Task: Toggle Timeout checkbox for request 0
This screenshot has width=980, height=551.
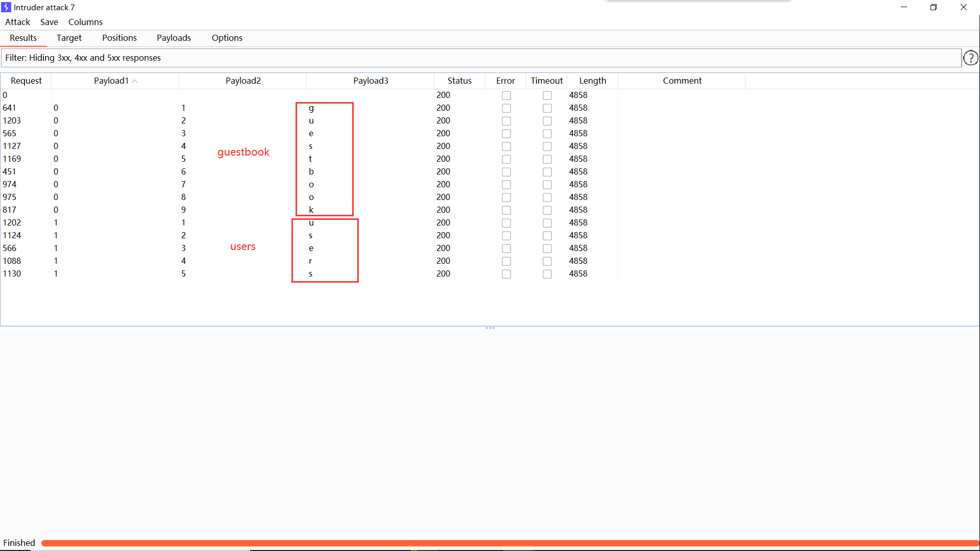Action: coord(547,95)
